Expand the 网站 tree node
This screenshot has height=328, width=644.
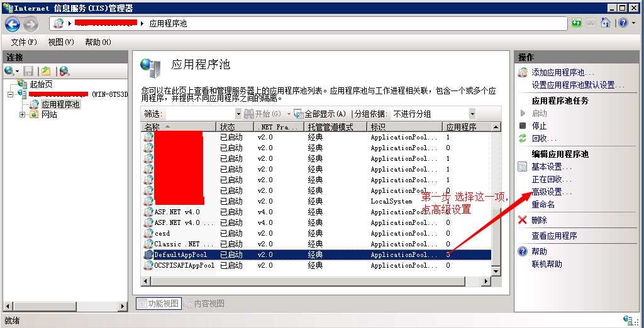[x=22, y=114]
